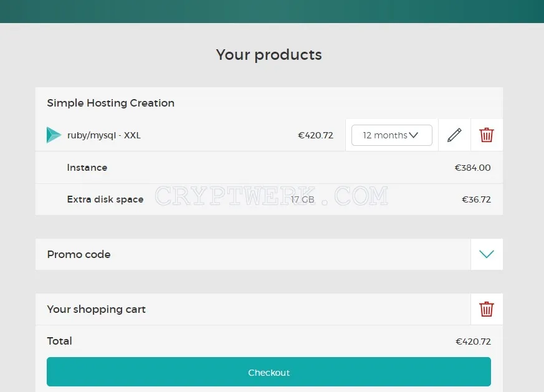This screenshot has width=544, height=392.
Task: Click the Promo code label row
Action: pos(253,254)
